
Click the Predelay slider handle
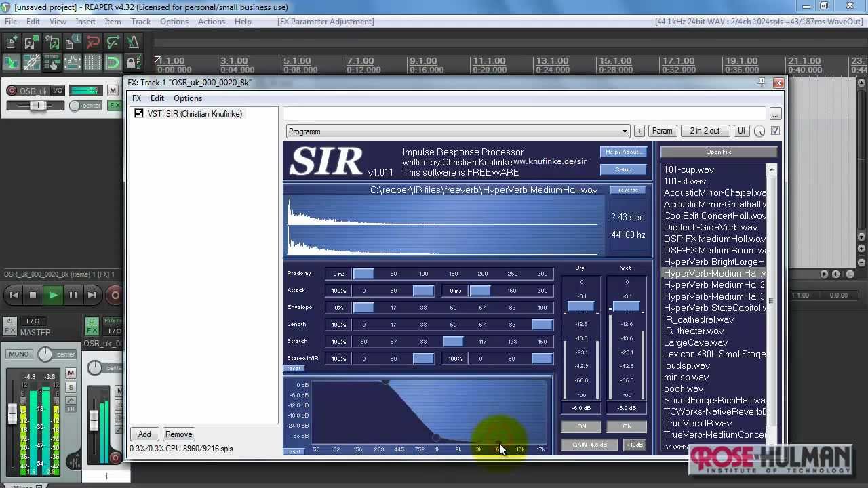click(x=363, y=274)
